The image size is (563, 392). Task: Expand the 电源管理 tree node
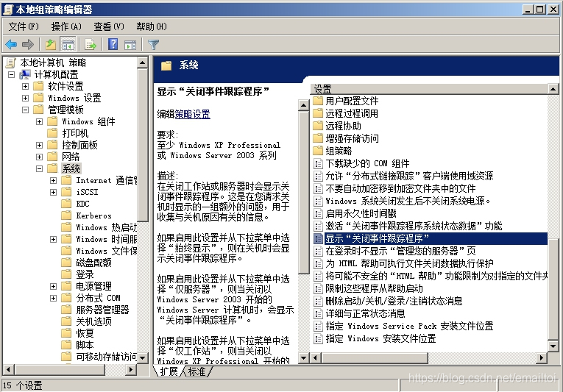pos(53,286)
